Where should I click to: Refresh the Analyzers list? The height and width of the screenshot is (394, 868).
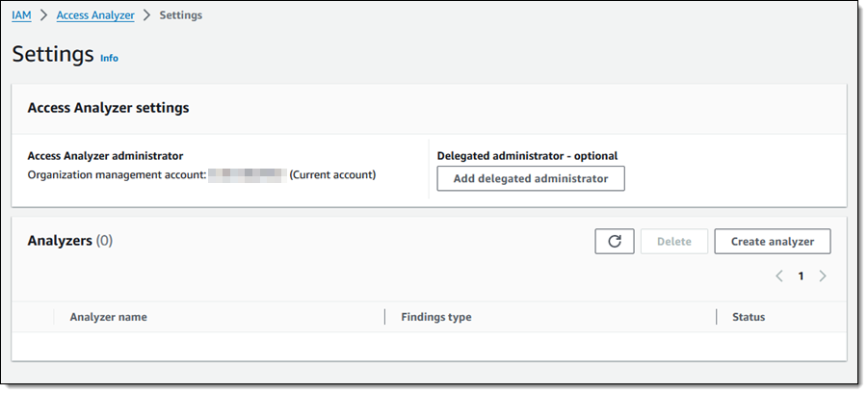click(615, 241)
